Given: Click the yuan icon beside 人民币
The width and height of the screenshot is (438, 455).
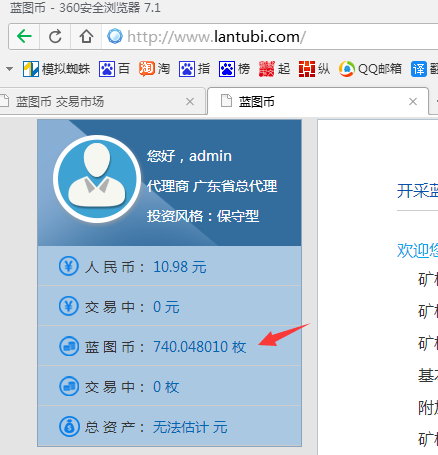Looking at the screenshot, I should (69, 266).
